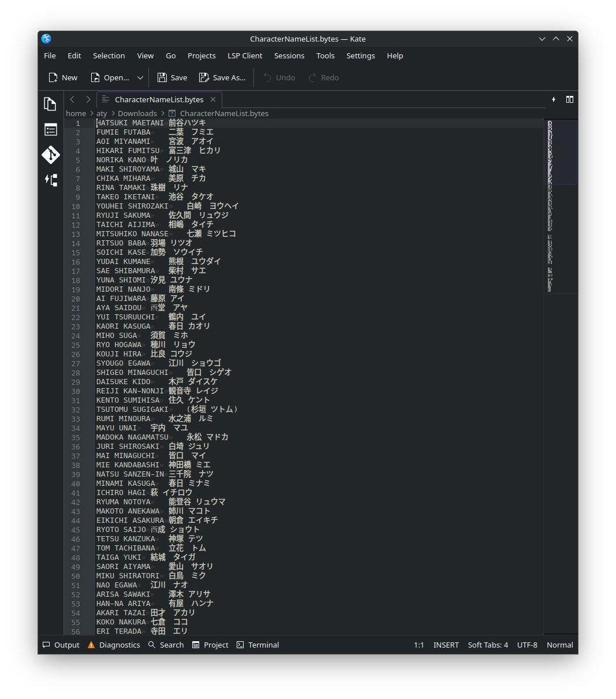Image resolution: width=616 pixels, height=699 pixels.
Task: Click the aty breadcrumb segment
Action: [x=102, y=113]
